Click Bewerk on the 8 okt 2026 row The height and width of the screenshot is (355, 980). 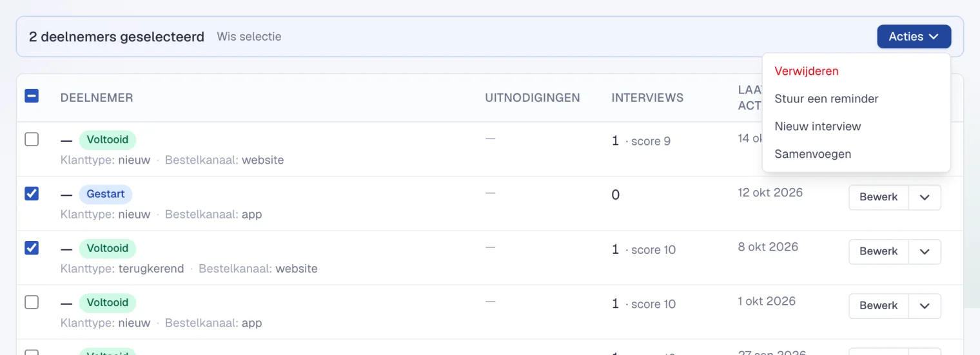pos(878,251)
